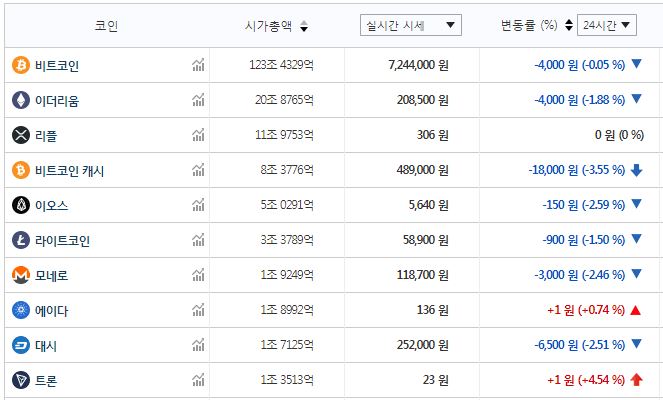Viewport: 663px width, 400px height.
Task: Open chart icon in EOS row
Action: click(198, 205)
